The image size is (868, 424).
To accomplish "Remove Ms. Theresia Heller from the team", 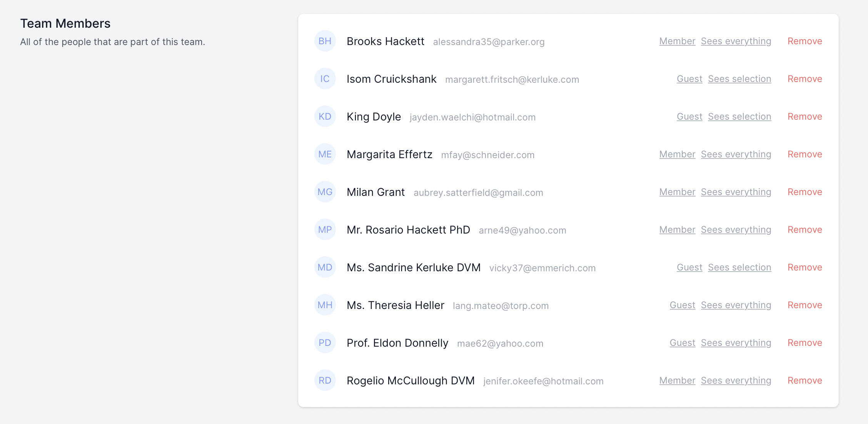I will tap(805, 305).
